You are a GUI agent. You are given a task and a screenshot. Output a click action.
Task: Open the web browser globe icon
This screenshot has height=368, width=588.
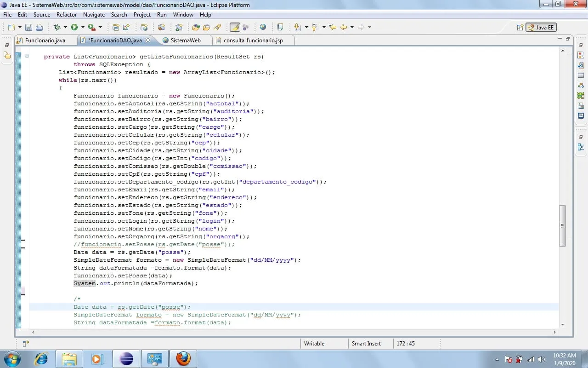click(x=263, y=28)
